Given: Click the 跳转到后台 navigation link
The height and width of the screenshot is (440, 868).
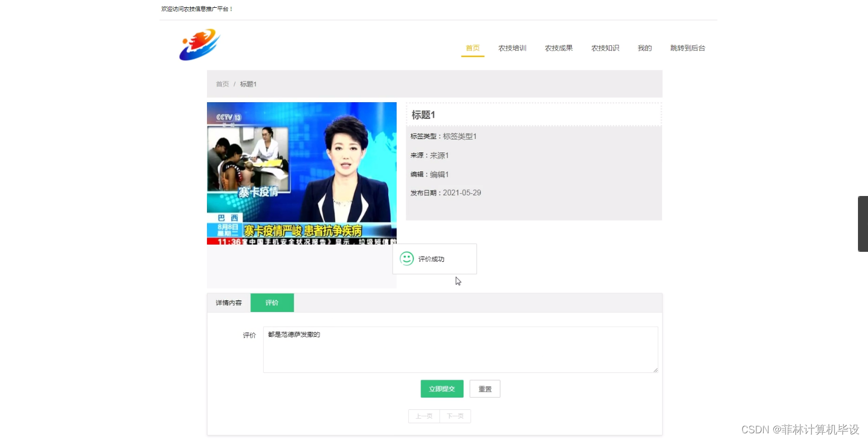Looking at the screenshot, I should tap(687, 48).
